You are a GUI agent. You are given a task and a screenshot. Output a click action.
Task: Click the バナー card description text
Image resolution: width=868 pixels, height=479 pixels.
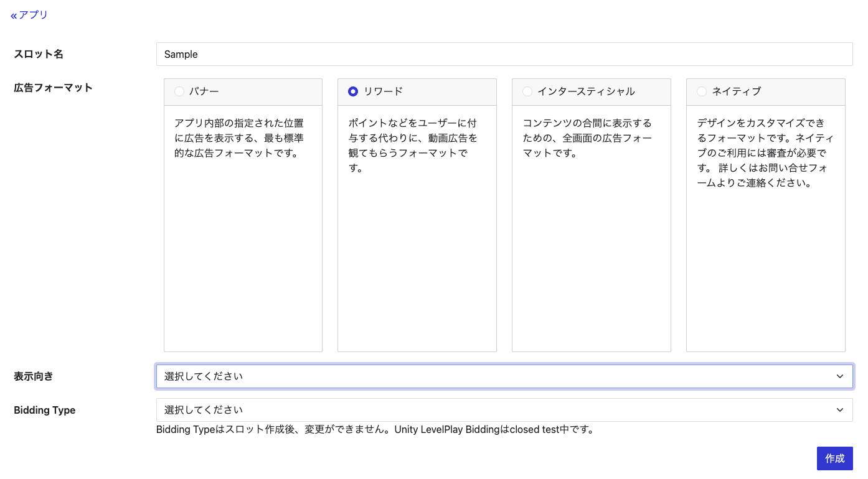(x=240, y=137)
